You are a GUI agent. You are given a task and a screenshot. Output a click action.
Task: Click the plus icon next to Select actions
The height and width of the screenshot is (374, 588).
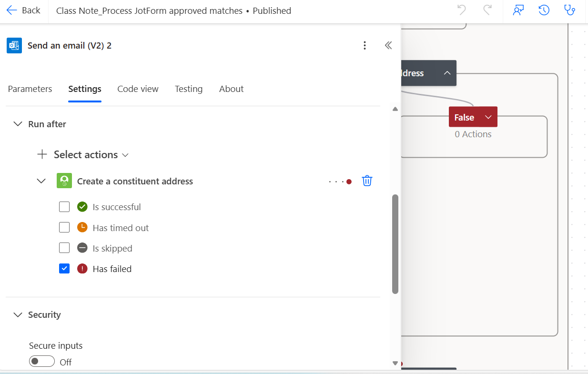[42, 154]
